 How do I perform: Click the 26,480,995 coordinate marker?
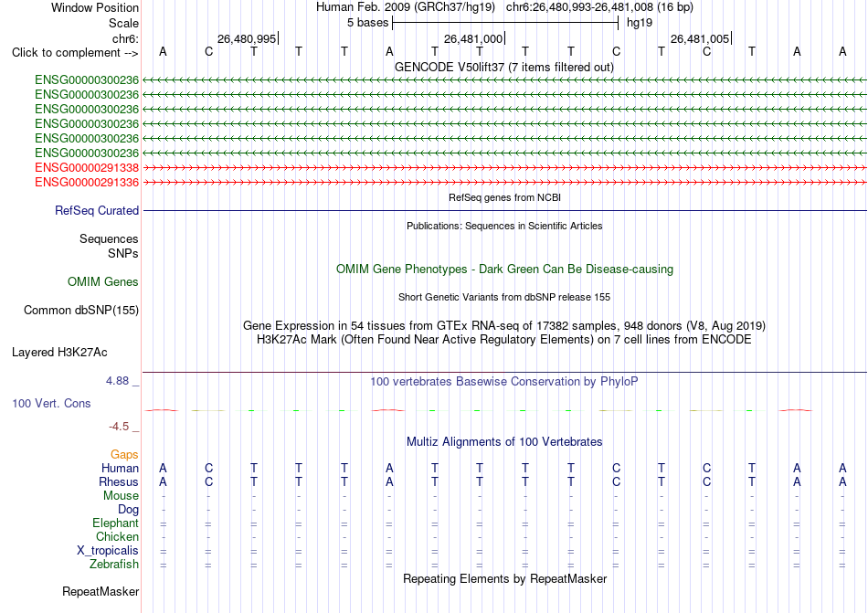click(x=247, y=38)
